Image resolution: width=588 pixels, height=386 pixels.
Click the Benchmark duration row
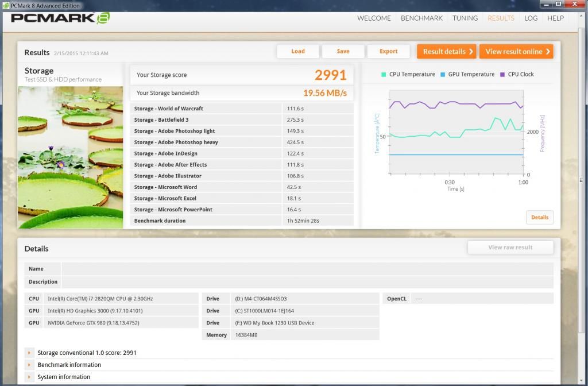[242, 221]
